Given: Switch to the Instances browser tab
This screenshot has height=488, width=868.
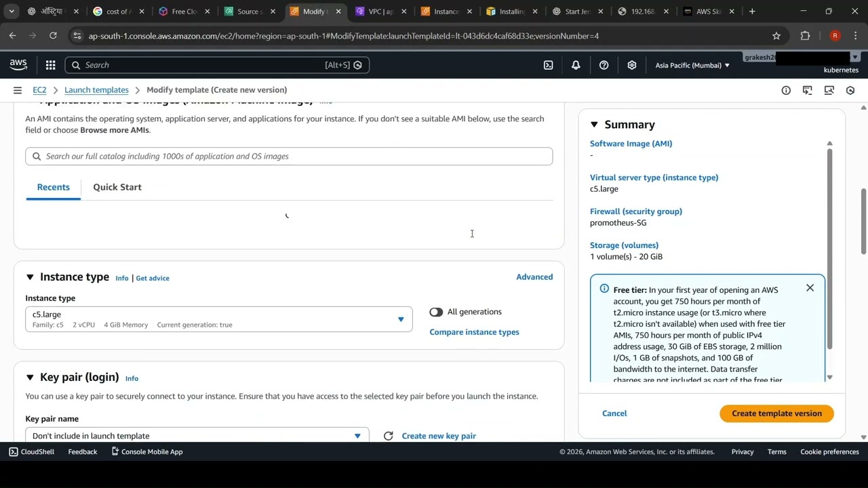Looking at the screenshot, I should 446,12.
